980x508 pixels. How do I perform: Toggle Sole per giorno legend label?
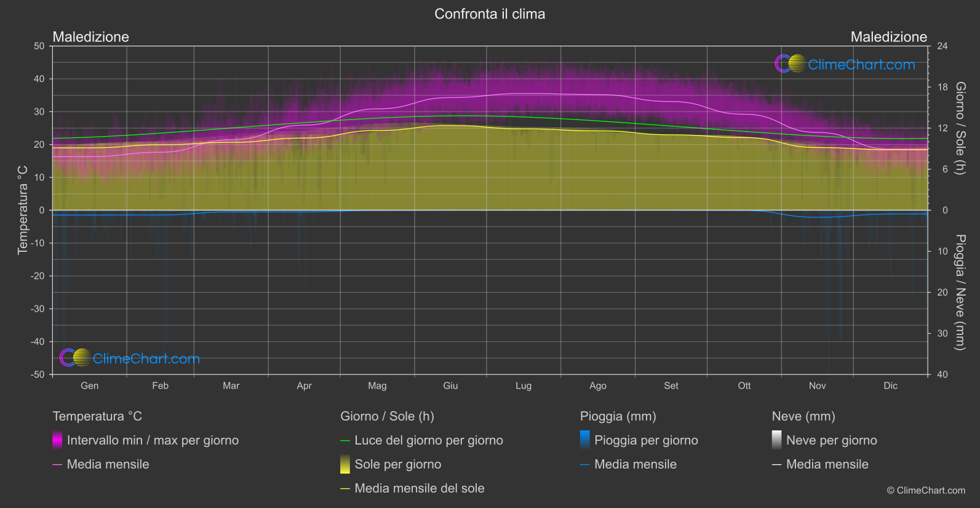(x=398, y=464)
